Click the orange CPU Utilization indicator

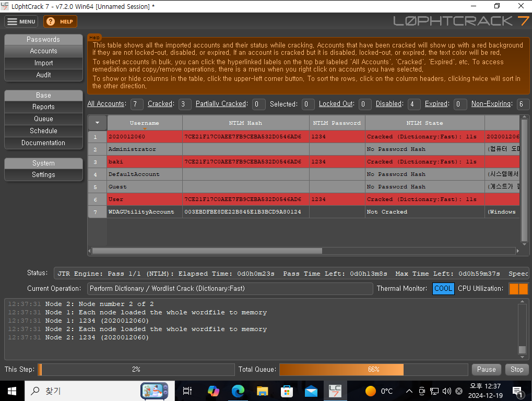pos(518,288)
